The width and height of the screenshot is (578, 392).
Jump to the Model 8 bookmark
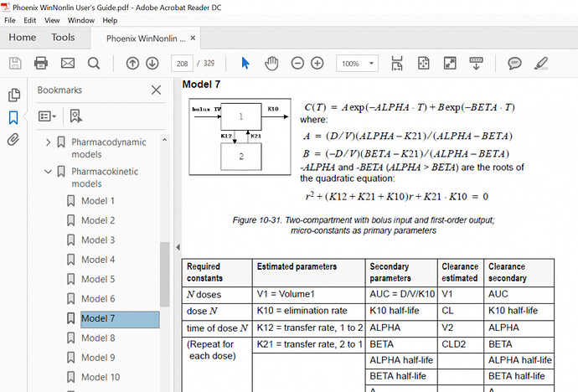[98, 338]
